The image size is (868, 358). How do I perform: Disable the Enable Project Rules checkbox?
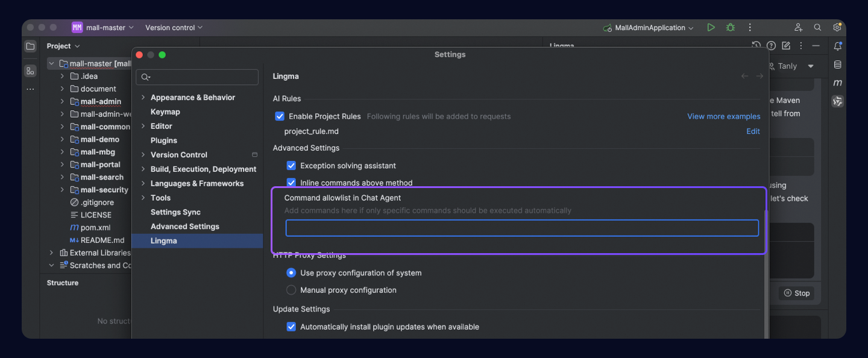tap(280, 116)
